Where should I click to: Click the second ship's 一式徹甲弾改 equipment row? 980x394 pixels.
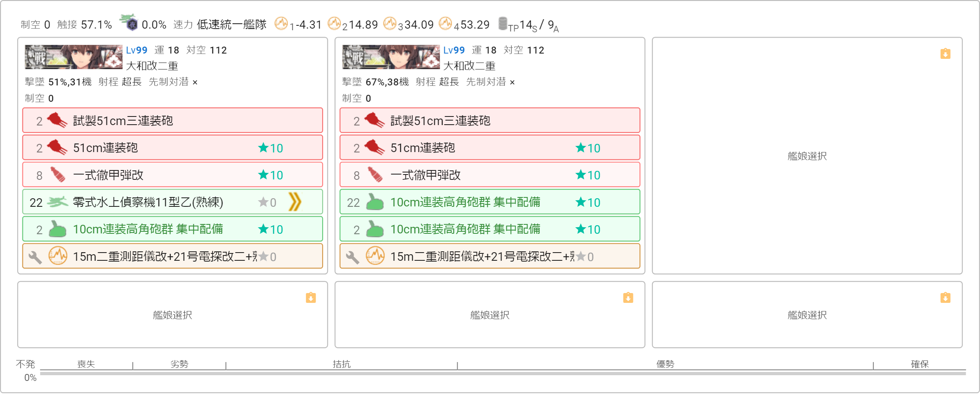point(490,175)
